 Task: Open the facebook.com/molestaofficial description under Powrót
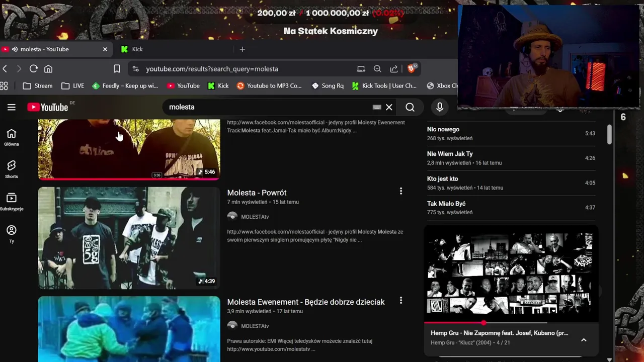[315, 236]
